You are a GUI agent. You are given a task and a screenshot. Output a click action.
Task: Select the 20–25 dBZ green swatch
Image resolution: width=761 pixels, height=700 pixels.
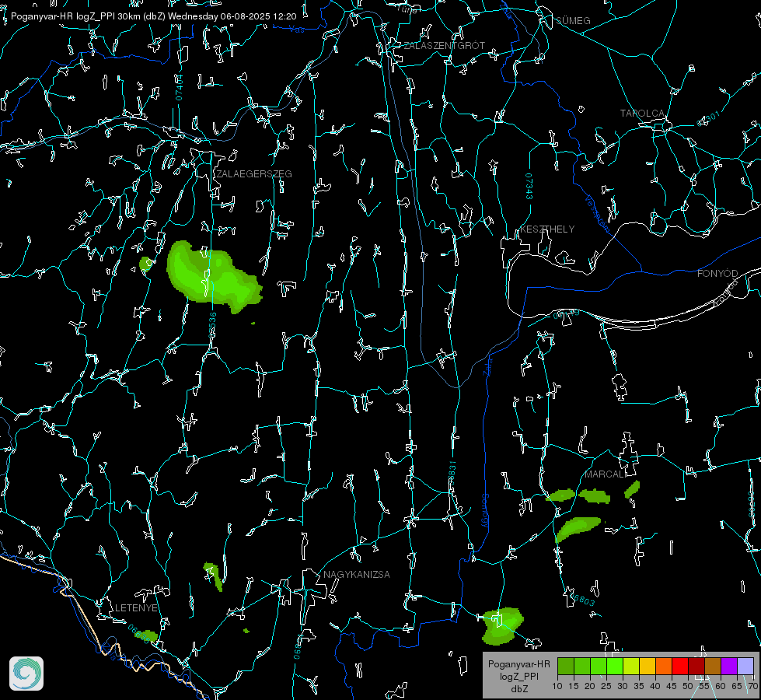point(599,666)
